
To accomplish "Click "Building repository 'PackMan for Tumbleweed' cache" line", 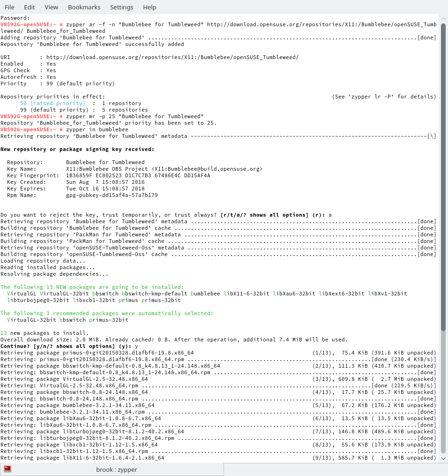I will click(x=218, y=241).
